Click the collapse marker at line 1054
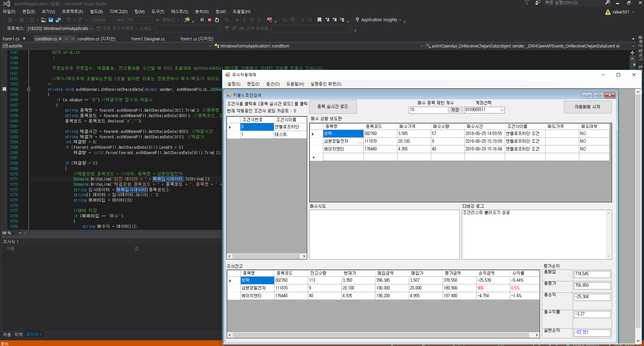Viewport: 644px width, 346px height. click(x=29, y=89)
